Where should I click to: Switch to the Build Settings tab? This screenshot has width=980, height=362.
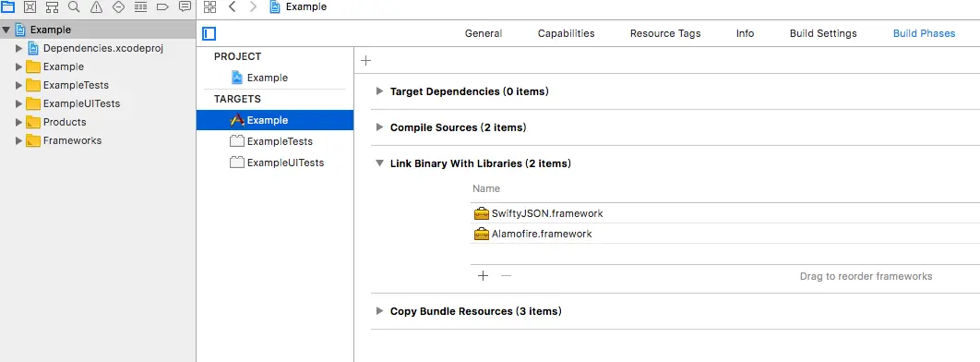[x=823, y=34]
